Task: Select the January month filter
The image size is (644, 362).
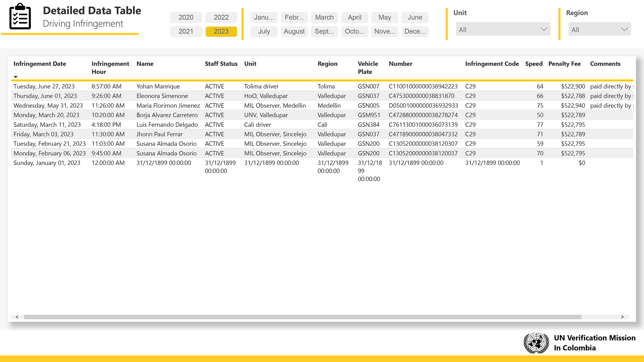Action: pos(264,17)
